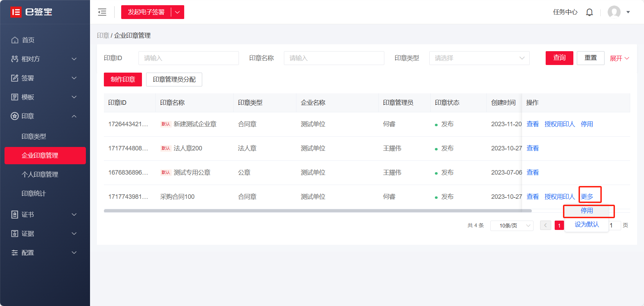Click the 证书 certificate icon
This screenshot has width=644, height=306.
15,215
